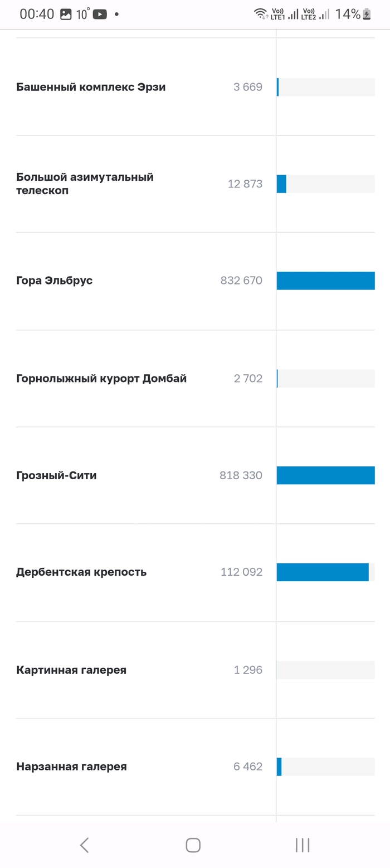Tap the Нарзанная галерея label
The height and width of the screenshot is (868, 390).
coord(71,767)
